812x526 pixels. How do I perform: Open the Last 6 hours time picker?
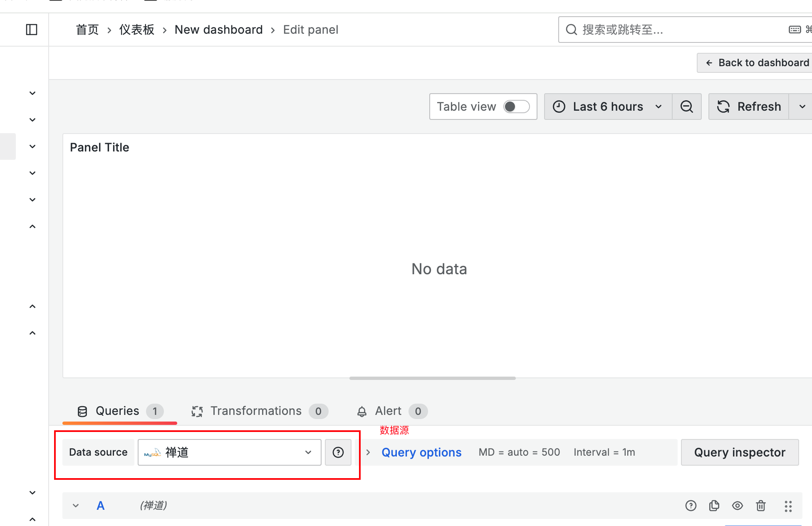608,107
